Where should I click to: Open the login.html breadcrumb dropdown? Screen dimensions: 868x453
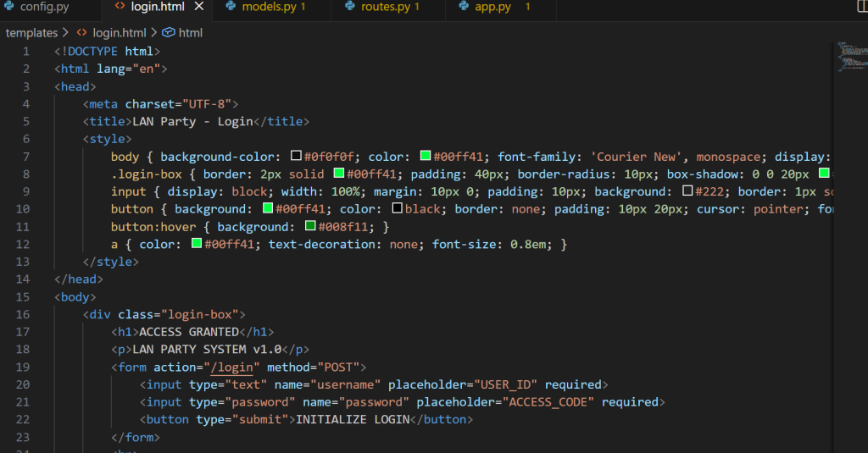pos(119,33)
